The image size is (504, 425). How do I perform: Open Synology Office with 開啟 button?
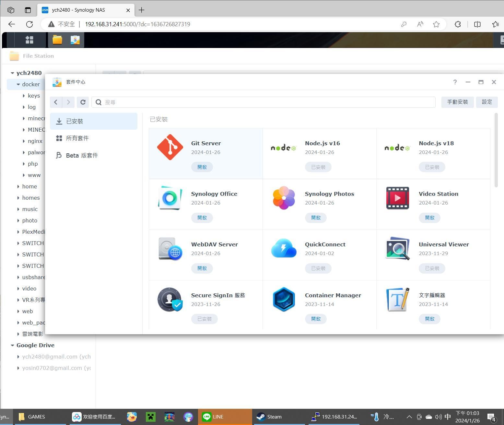click(x=202, y=218)
